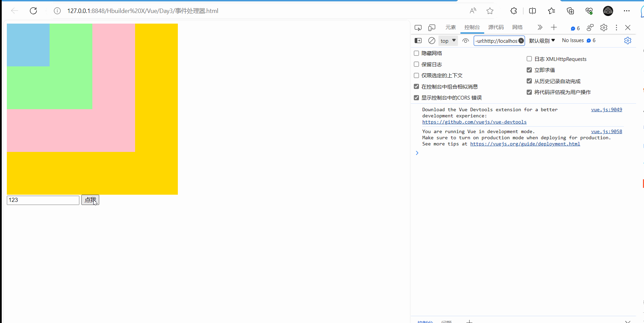Focus the text input containing 123
Screen dimensions: 644x323
tap(43, 200)
